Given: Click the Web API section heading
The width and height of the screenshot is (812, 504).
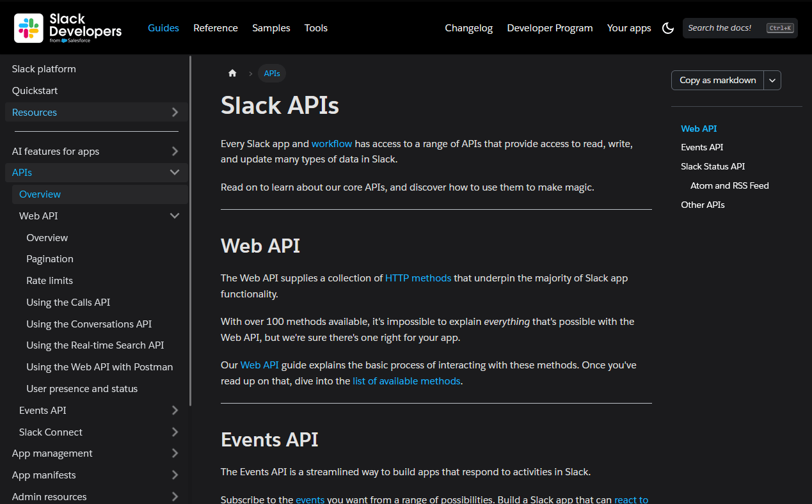Looking at the screenshot, I should click(x=260, y=246).
